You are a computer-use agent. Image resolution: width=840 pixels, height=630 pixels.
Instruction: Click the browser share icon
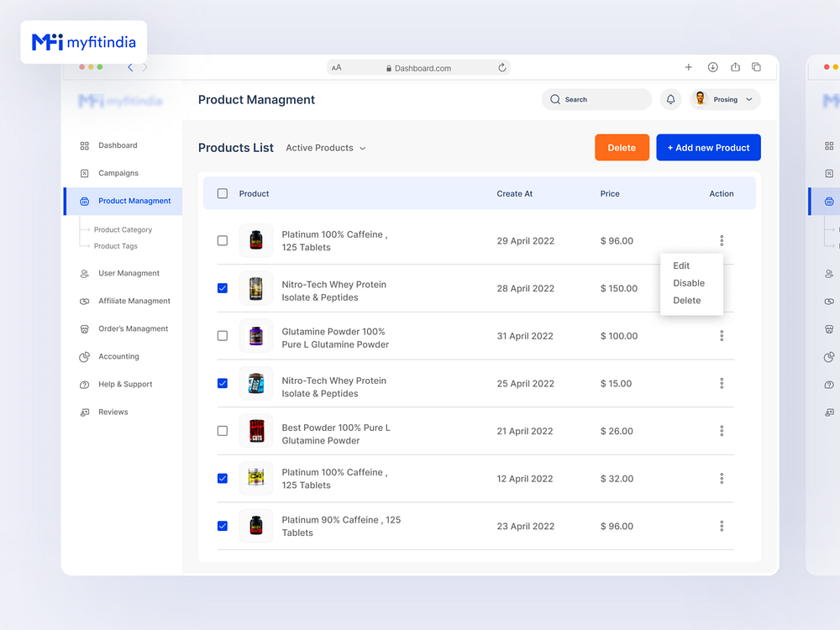735,67
